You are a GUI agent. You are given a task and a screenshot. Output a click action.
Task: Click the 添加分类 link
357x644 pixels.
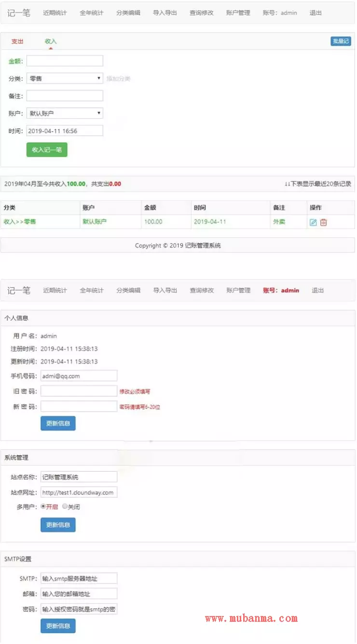(x=118, y=79)
